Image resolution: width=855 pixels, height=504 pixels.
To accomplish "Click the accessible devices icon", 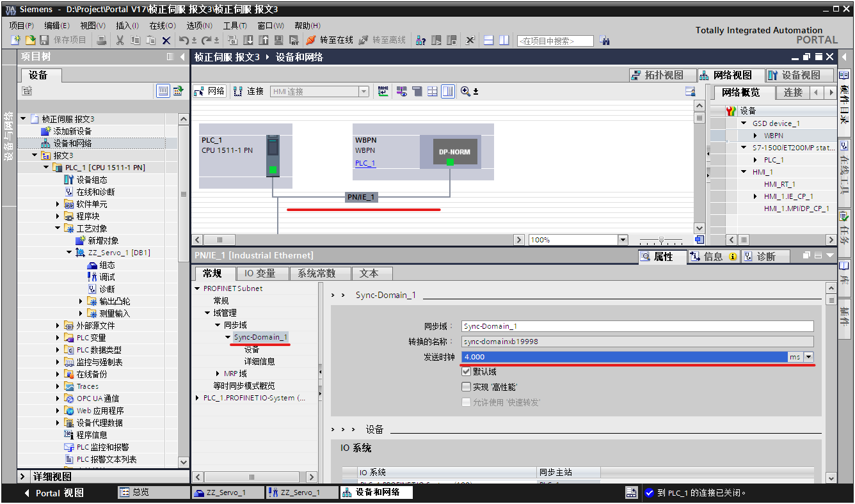I will [421, 40].
